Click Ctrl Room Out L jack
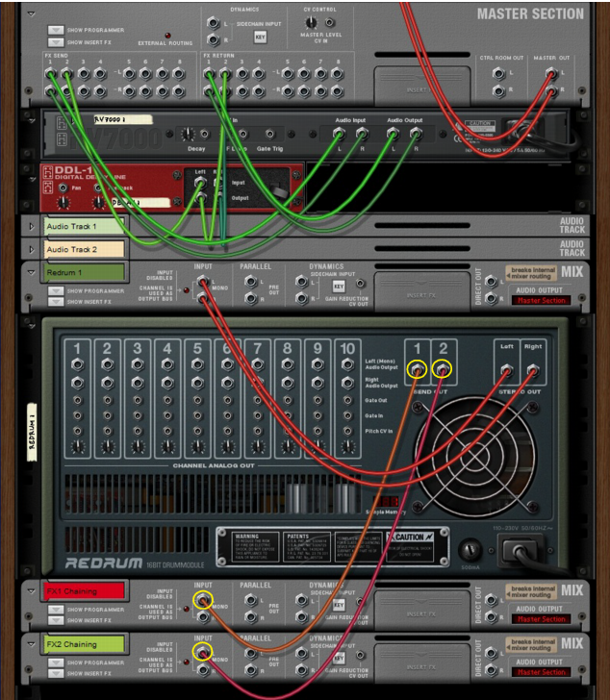The image size is (610, 700). click(x=497, y=73)
